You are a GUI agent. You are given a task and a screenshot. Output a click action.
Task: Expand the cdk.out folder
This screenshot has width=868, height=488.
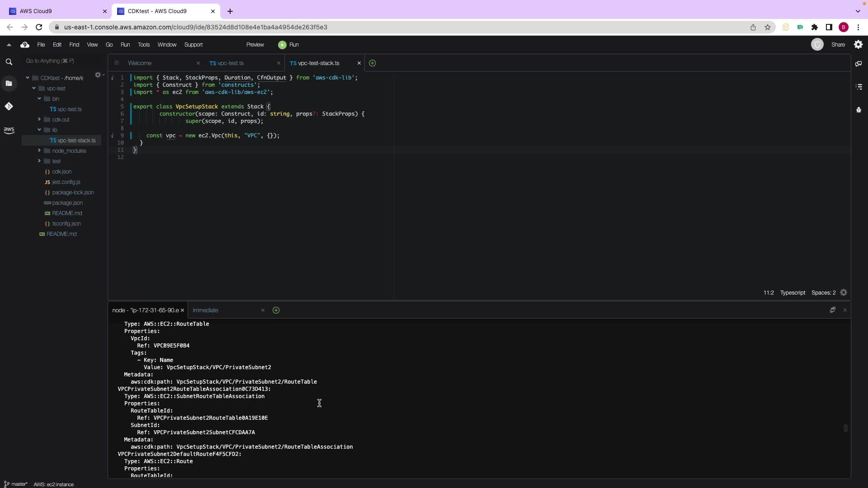click(39, 119)
